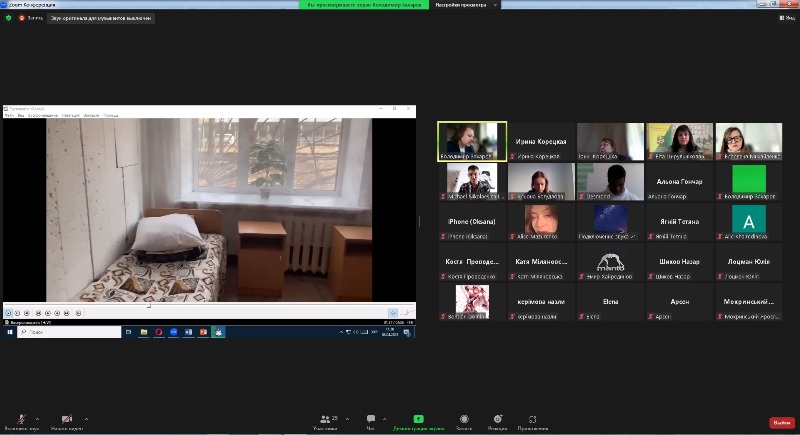Open PowerPoint icon on shared taskbar
Screen dimensions: 800x435
pyautogui.click(x=203, y=332)
